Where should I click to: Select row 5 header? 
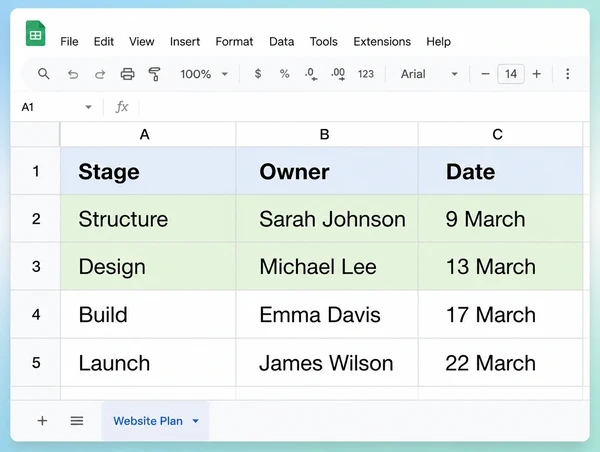coord(35,363)
